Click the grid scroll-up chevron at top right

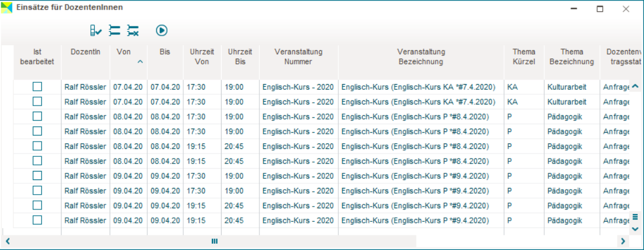[x=635, y=86]
